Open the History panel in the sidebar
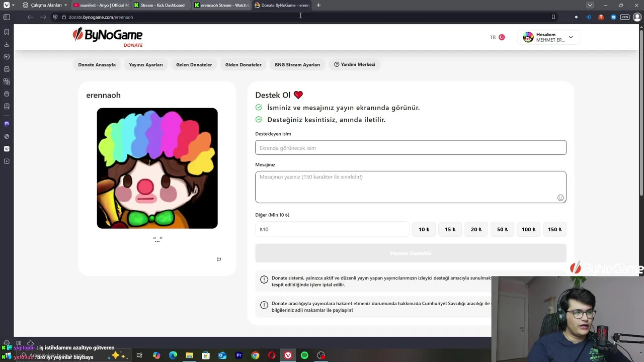The height and width of the screenshot is (362, 644). [7, 57]
